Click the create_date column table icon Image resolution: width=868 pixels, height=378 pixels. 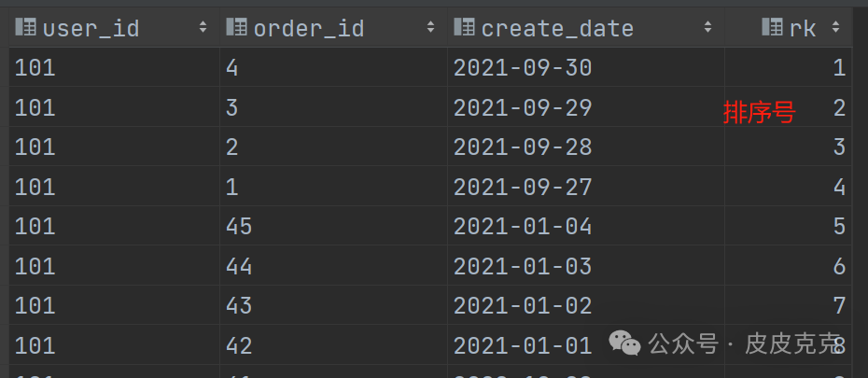point(465,28)
